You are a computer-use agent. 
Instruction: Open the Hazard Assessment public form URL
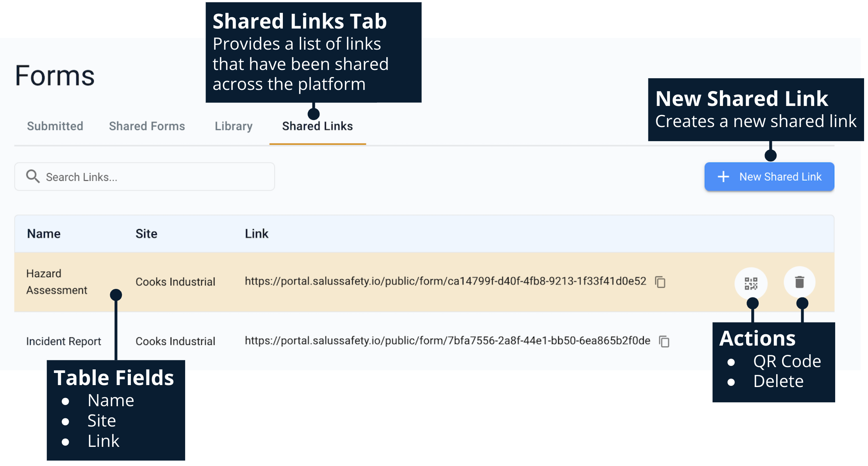coord(445,281)
